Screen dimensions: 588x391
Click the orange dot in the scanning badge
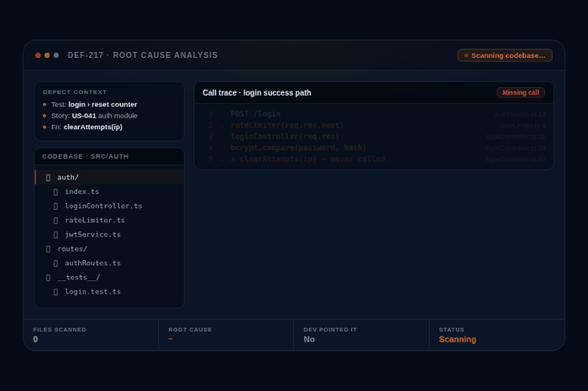[466, 55]
